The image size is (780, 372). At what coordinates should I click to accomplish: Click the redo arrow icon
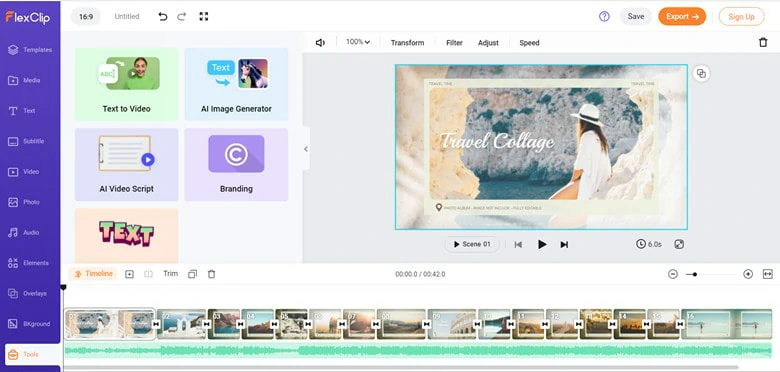tap(182, 16)
